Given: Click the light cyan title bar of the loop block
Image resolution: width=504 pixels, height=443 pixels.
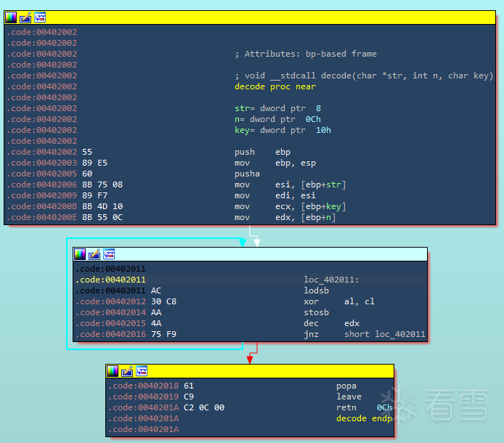Looking at the screenshot, I should pos(250,254).
